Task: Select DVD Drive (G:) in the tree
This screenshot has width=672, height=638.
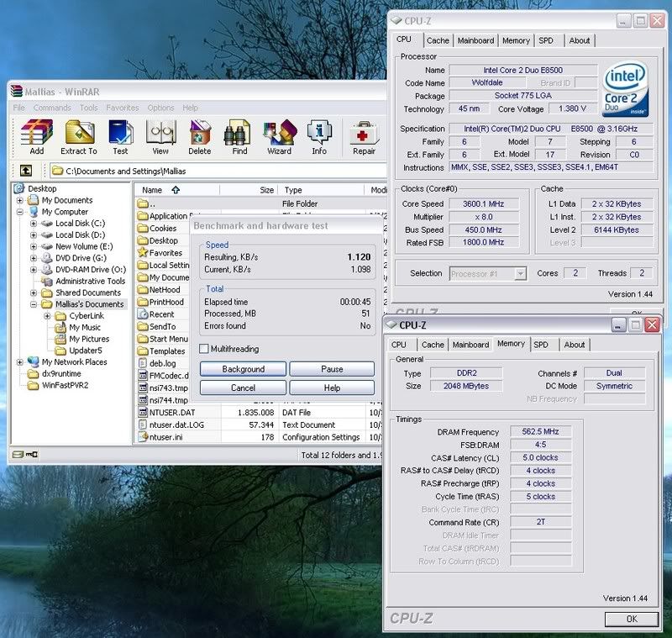Action: (80, 258)
